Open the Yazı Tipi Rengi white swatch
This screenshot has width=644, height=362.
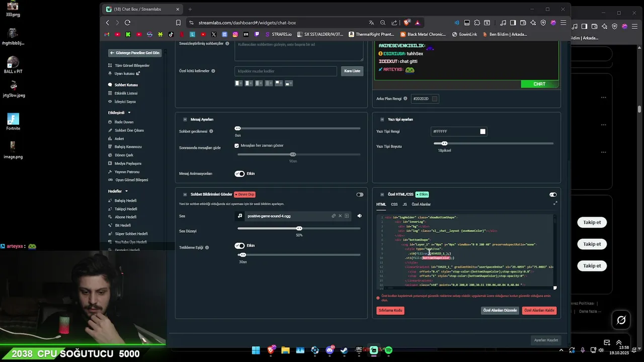[483, 132]
